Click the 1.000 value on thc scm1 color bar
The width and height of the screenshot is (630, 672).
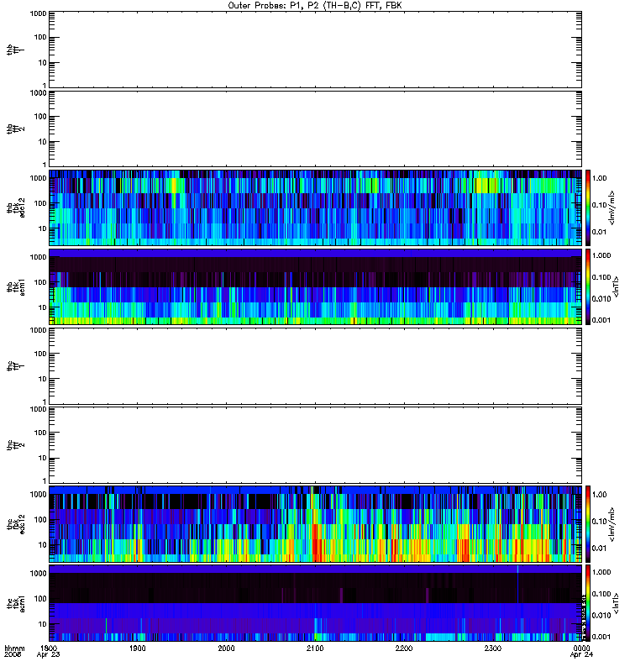click(x=601, y=572)
